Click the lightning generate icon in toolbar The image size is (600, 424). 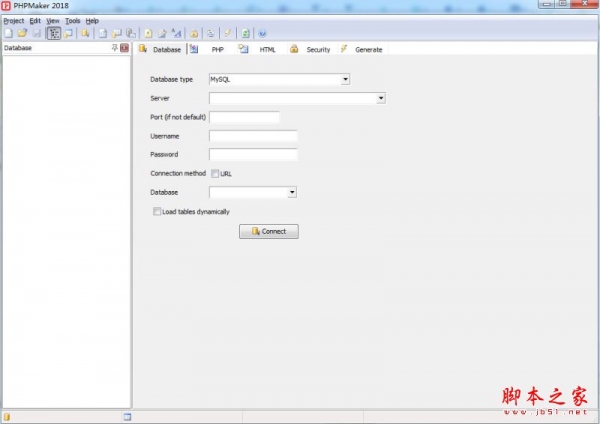[228, 33]
